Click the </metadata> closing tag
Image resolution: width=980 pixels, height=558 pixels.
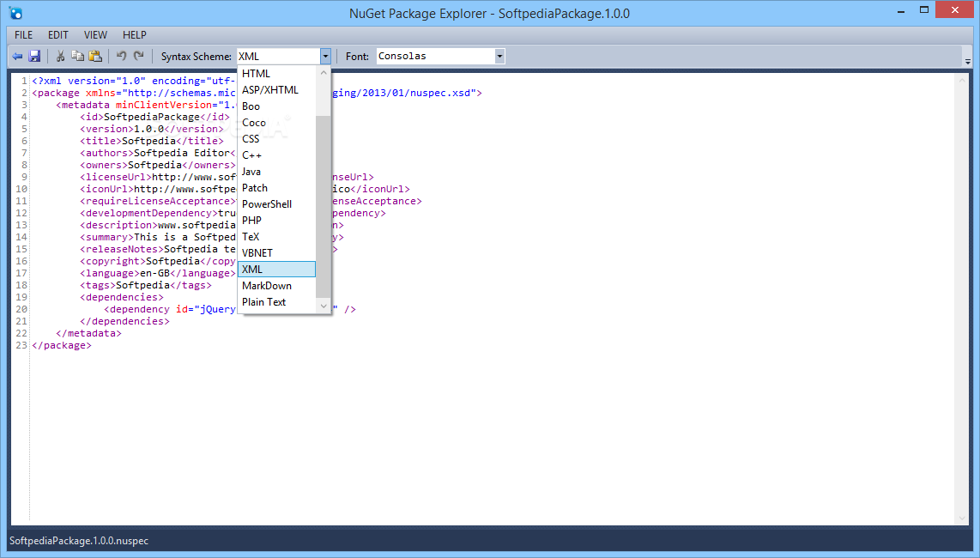point(88,333)
